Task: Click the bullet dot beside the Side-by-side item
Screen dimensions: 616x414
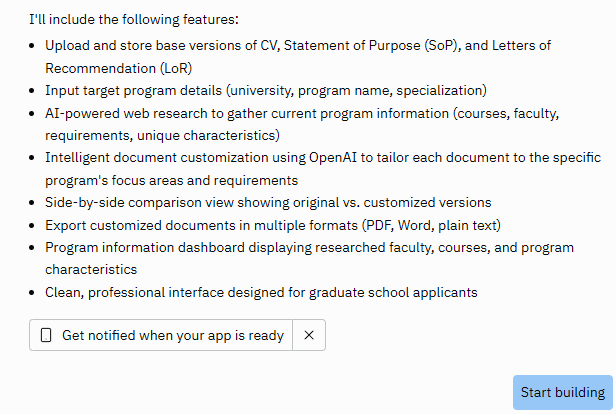Action: click(32, 203)
